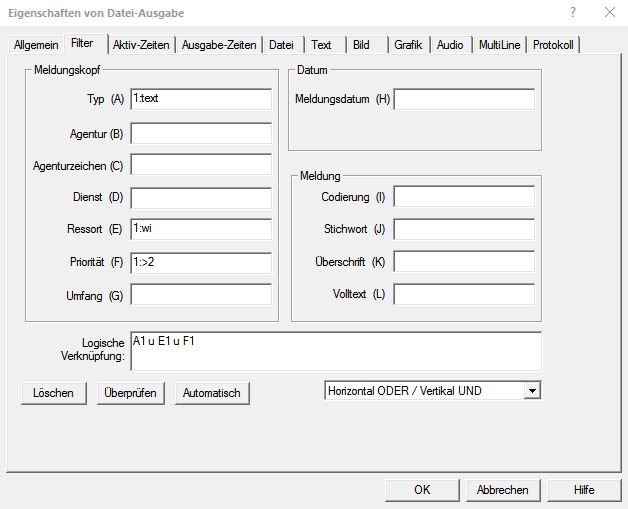Click the Logische Verknüpfung text box

pos(335,351)
